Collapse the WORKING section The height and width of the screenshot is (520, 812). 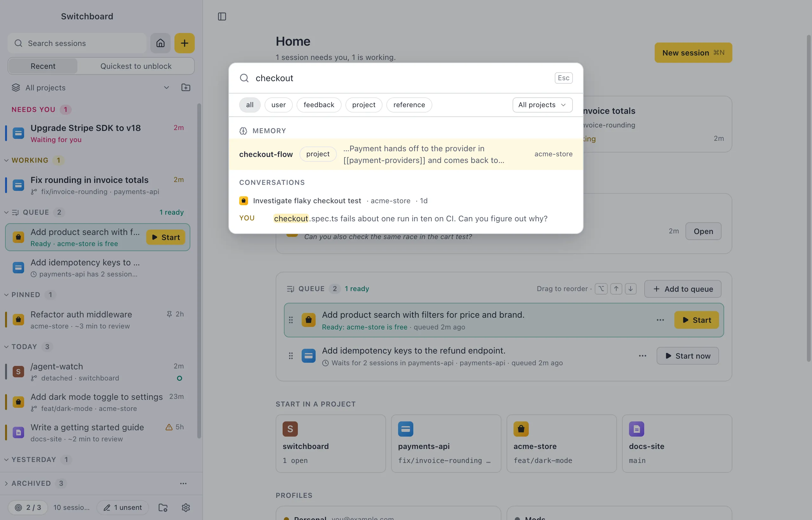tap(6, 160)
